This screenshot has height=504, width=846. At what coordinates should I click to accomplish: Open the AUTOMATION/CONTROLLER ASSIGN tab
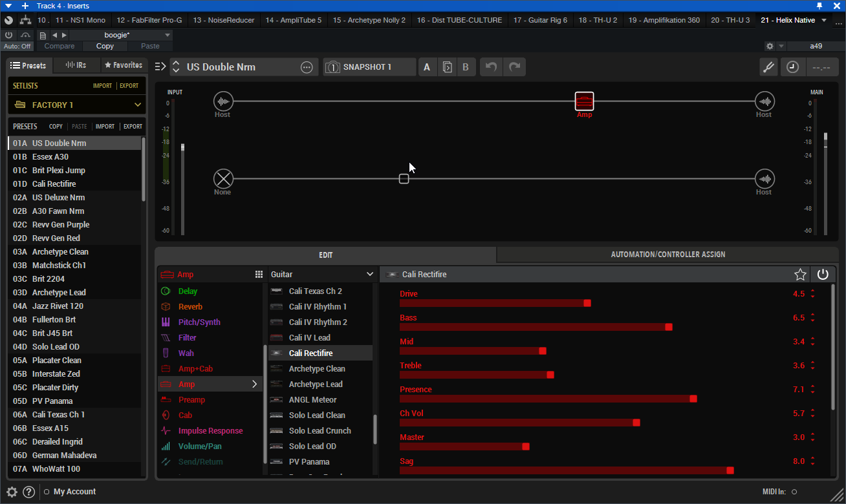click(x=668, y=255)
